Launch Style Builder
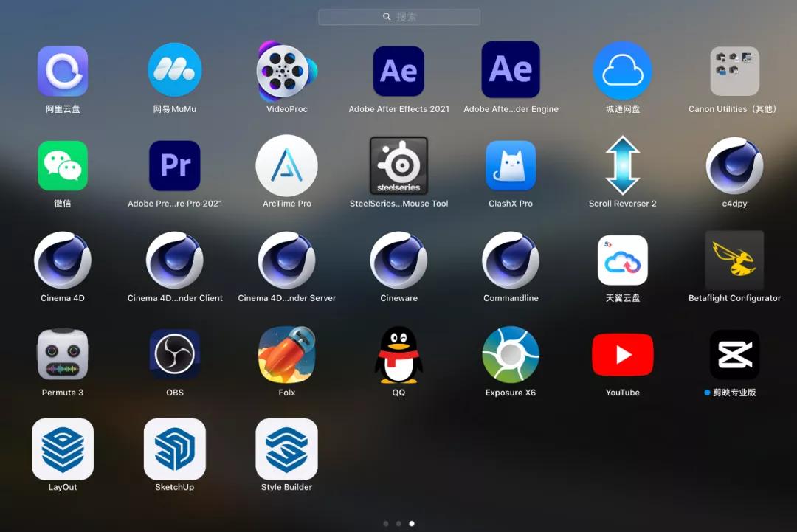 [x=286, y=449]
